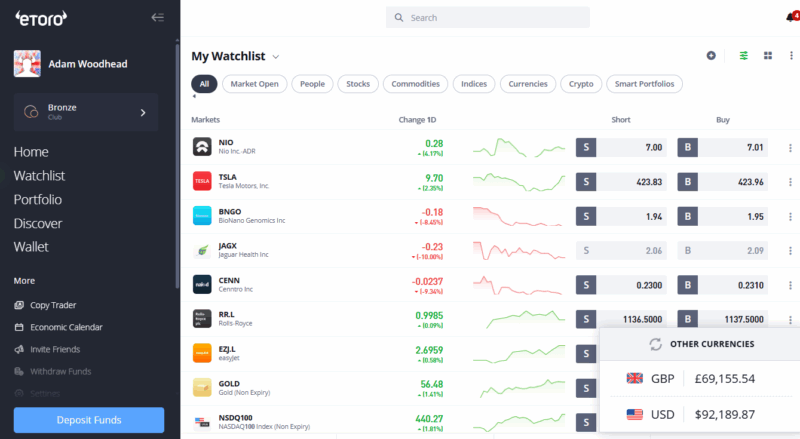Viewport: 800px width, 439px height.
Task: Expand the My Watchlist dropdown
Action: [276, 57]
